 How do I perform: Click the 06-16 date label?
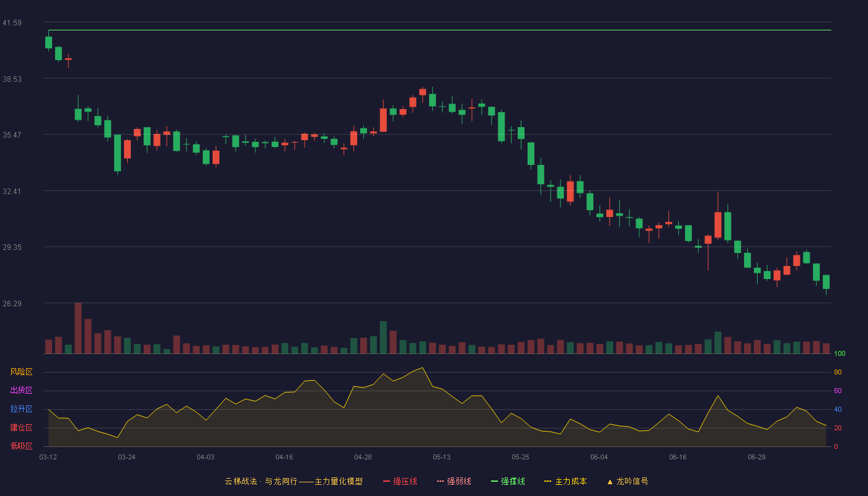(x=678, y=457)
